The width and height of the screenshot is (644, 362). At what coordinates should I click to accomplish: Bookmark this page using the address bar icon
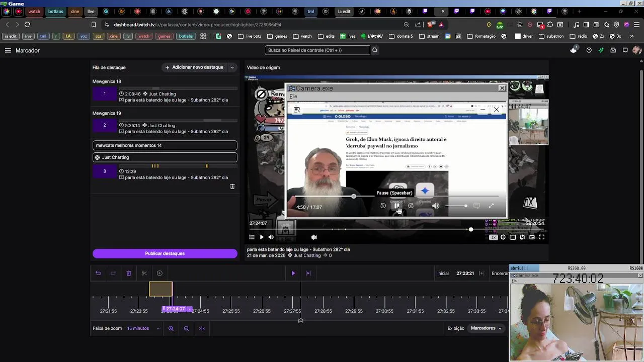click(x=93, y=24)
